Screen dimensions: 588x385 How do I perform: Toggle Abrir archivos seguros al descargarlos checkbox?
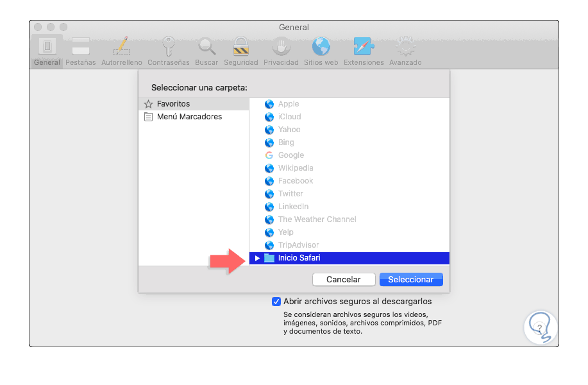click(276, 302)
